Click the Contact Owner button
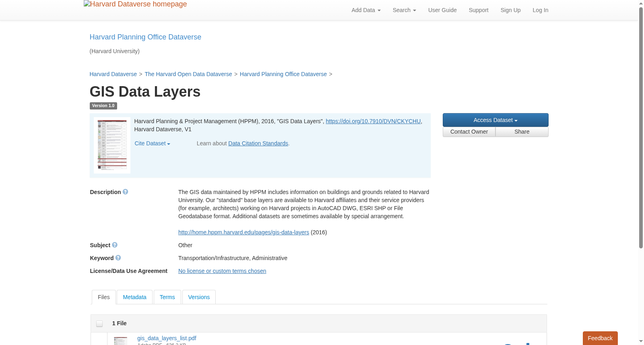This screenshot has width=644, height=345. [469, 132]
